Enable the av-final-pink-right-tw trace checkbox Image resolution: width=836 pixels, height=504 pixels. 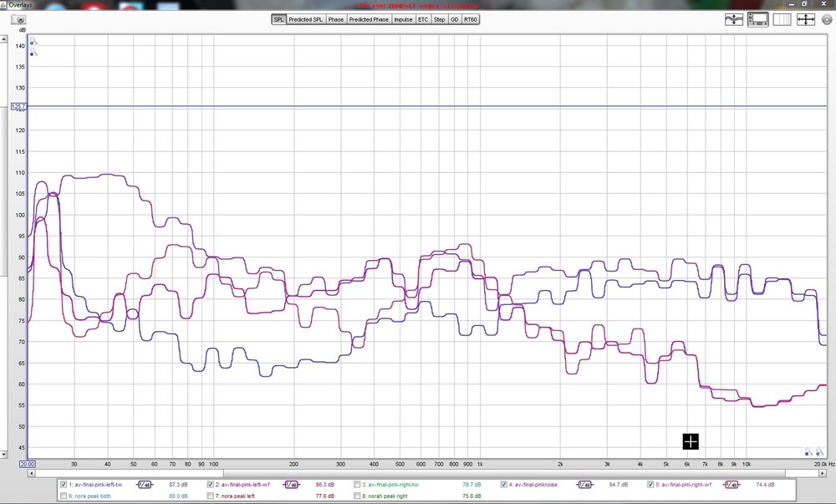[357, 485]
